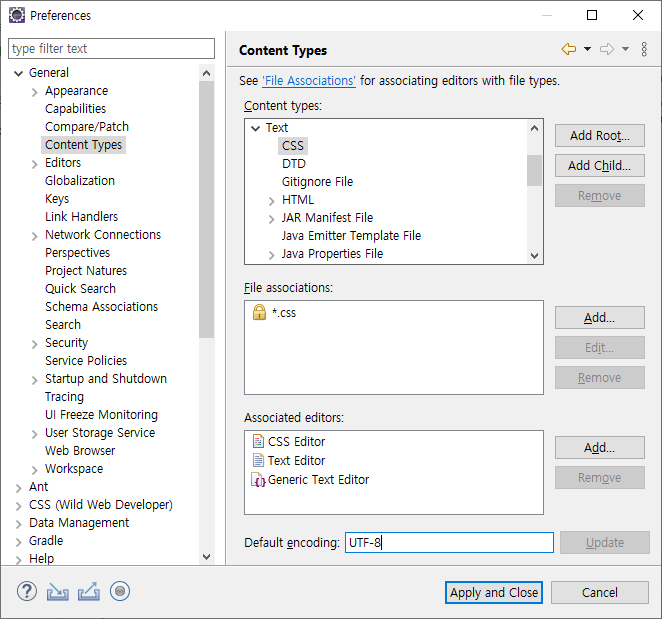Select the Link Handlers page
The height and width of the screenshot is (619, 662).
click(81, 217)
